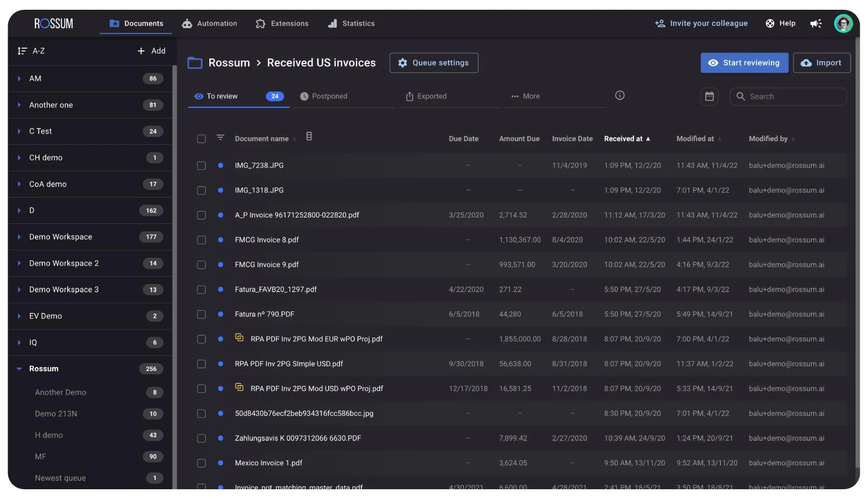This screenshot has width=868, height=499.
Task: Click the Help globe icon
Action: pos(770,23)
